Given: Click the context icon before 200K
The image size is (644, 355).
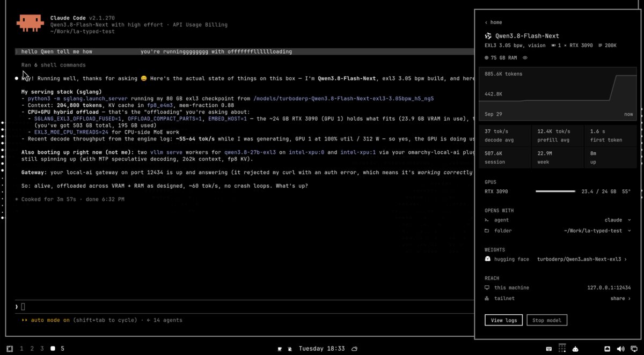Looking at the screenshot, I should coord(599,46).
